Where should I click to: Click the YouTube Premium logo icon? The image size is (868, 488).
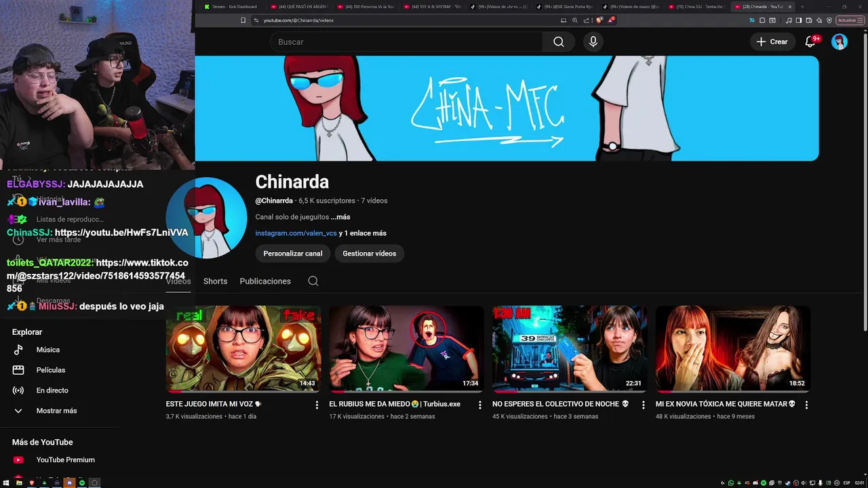(x=18, y=460)
